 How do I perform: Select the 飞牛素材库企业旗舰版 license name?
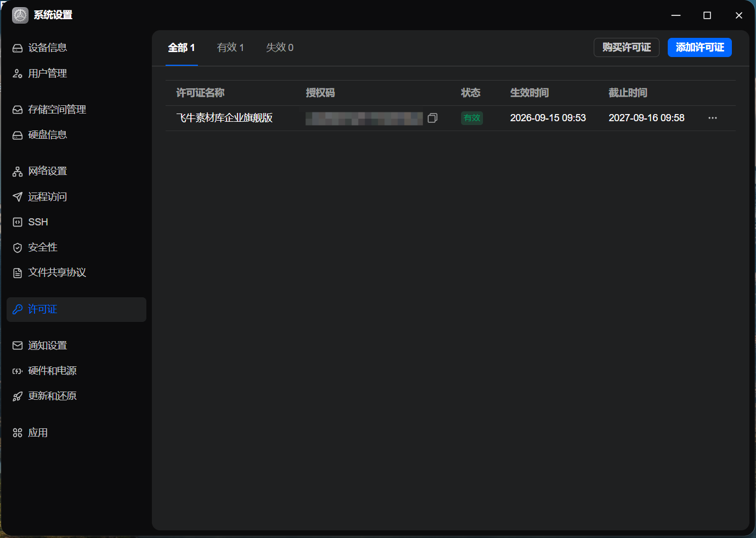[x=224, y=118]
